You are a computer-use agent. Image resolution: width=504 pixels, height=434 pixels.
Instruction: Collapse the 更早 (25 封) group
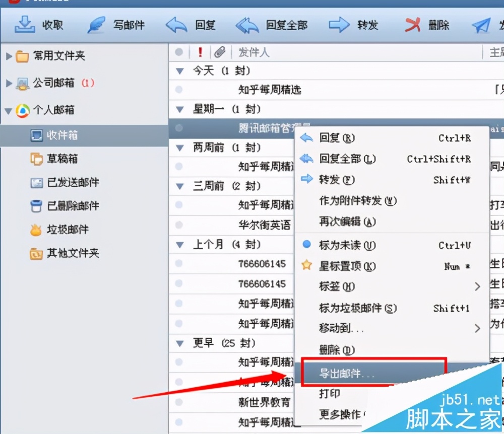[x=180, y=343]
